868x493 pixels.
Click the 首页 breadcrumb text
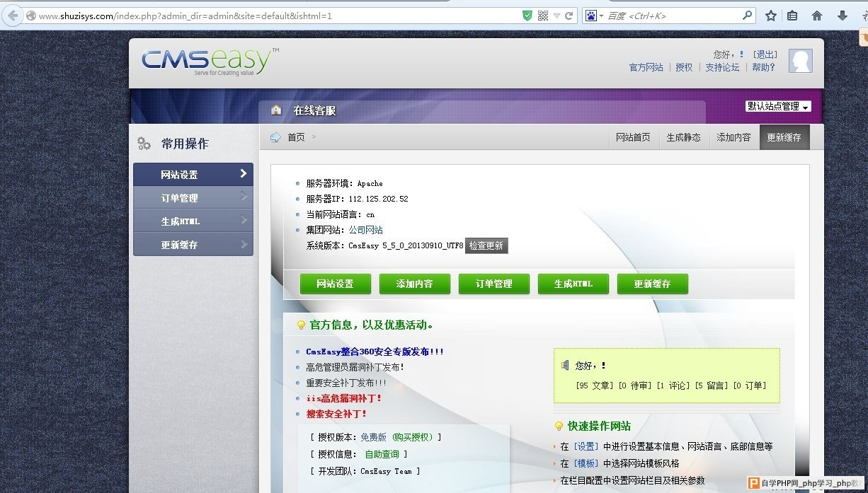tap(296, 137)
